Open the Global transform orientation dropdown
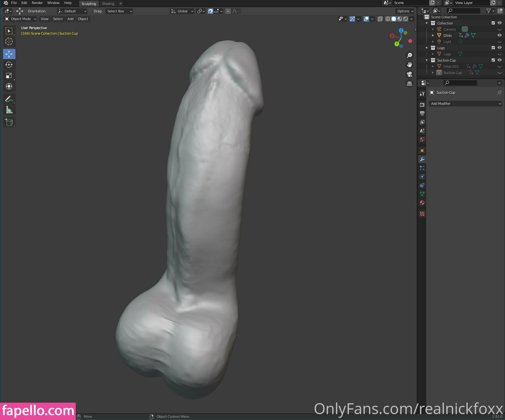 [182, 11]
